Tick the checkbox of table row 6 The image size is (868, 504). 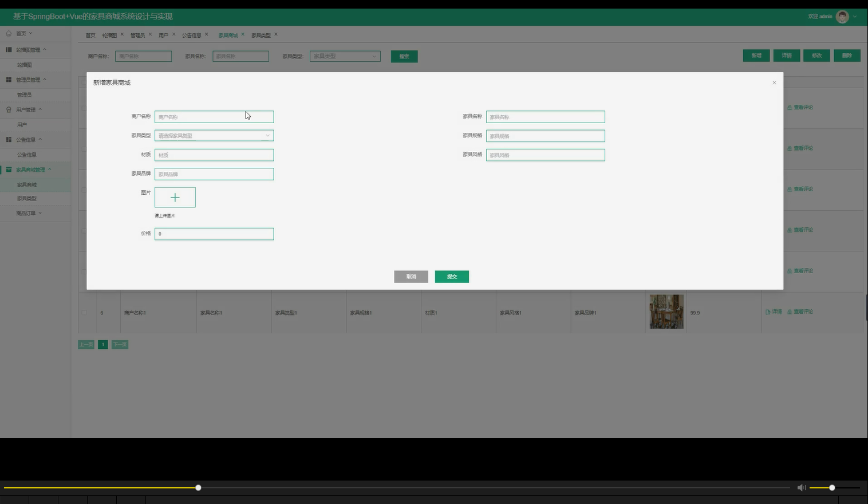coord(84,313)
